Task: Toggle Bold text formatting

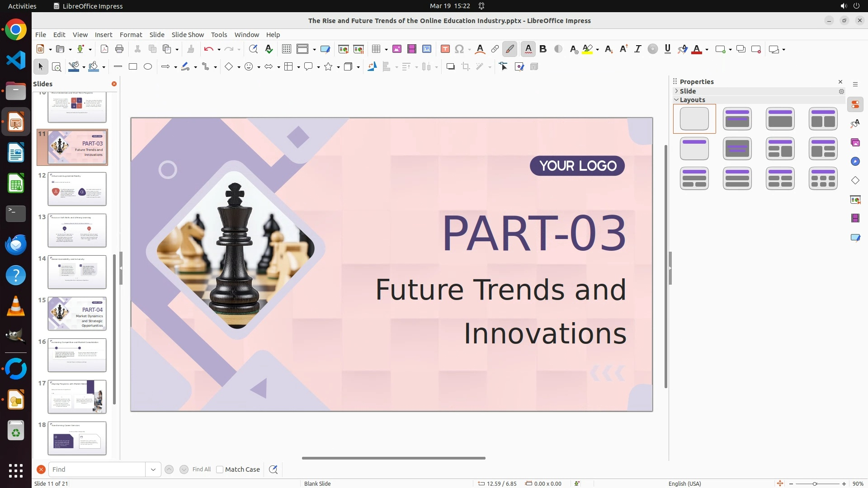Action: pyautogui.click(x=543, y=49)
